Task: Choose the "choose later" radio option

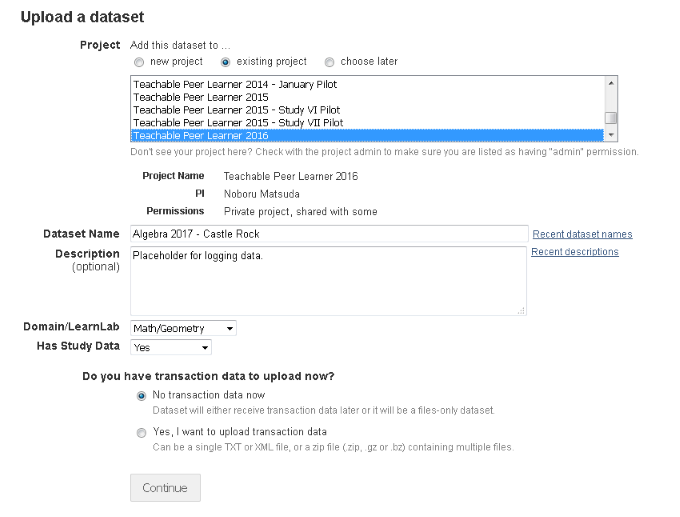Action: (x=330, y=62)
